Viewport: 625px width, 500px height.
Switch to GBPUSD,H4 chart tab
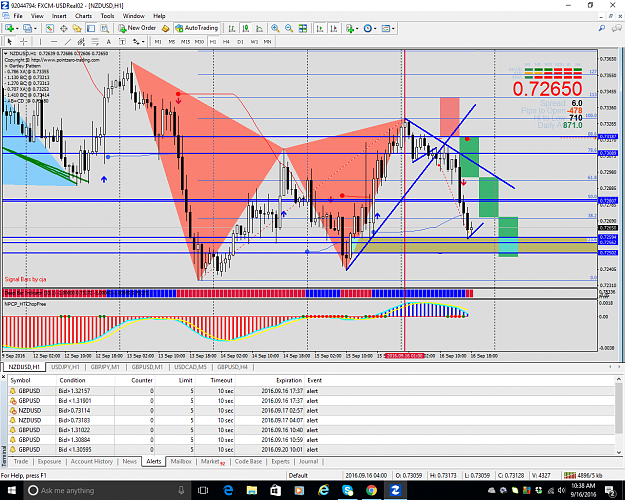232,367
